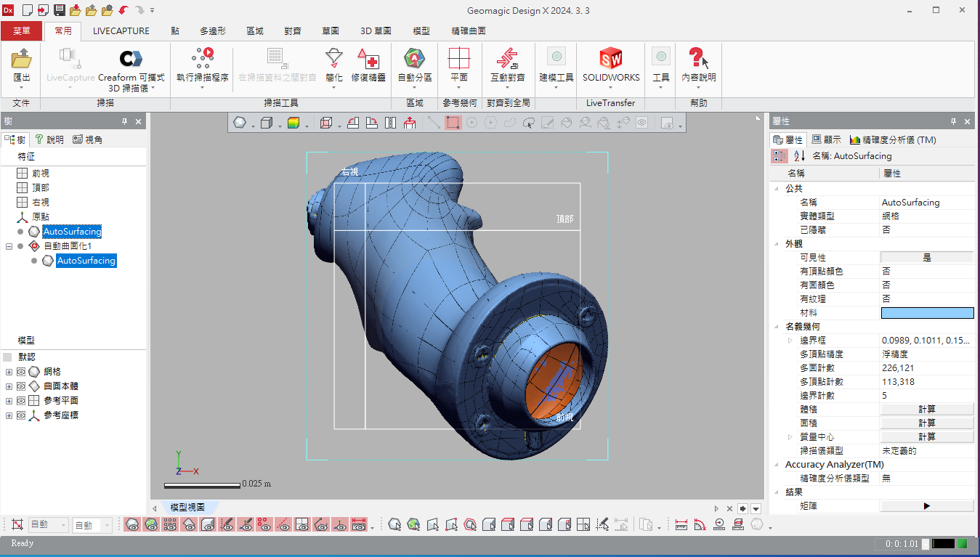The height and width of the screenshot is (557, 980).
Task: Click the 體積 計算 calculate button
Action: [927, 409]
